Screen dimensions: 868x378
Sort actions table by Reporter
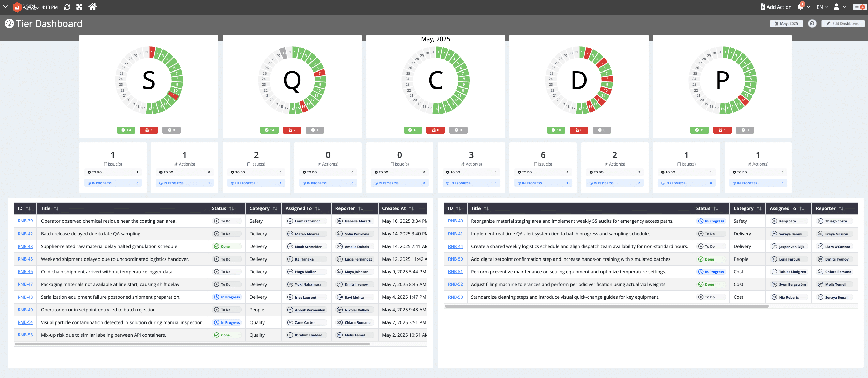pos(841,208)
